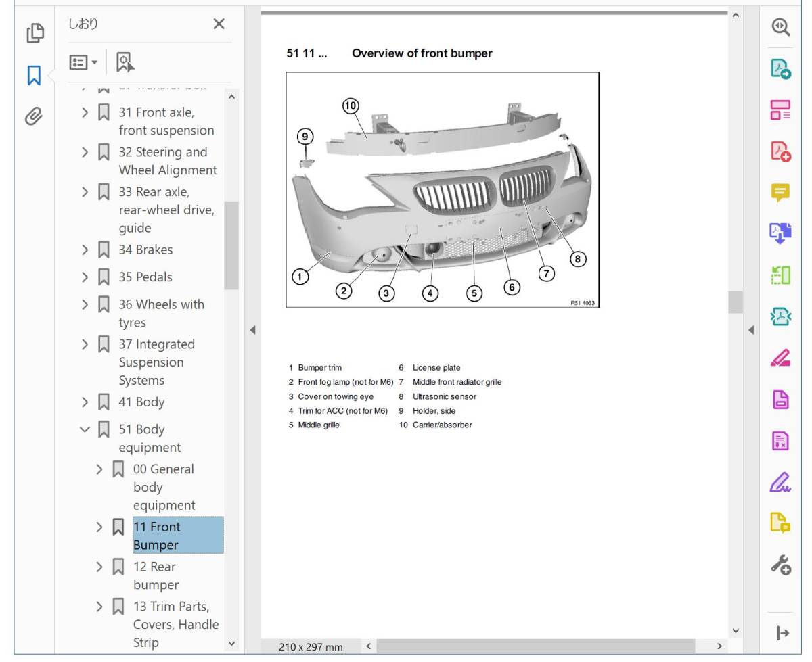Open the Redact tool
This screenshot has width=812, height=662.
coord(781,358)
